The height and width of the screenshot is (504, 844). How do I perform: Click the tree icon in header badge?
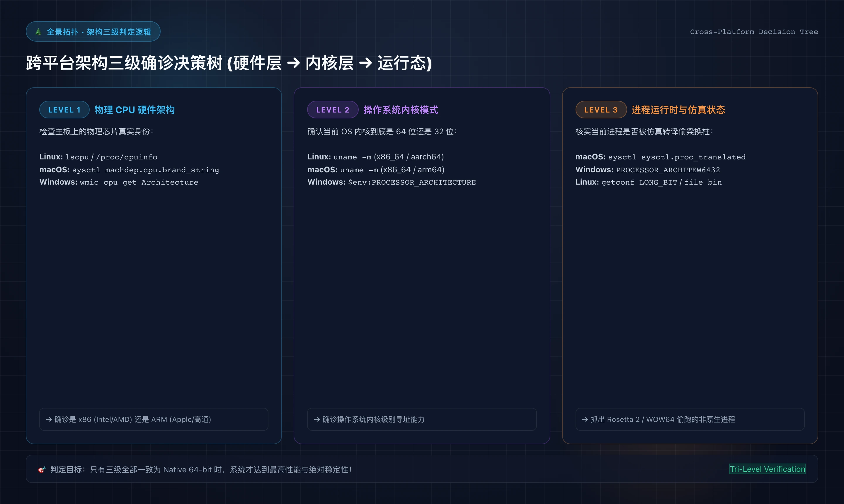pos(38,32)
